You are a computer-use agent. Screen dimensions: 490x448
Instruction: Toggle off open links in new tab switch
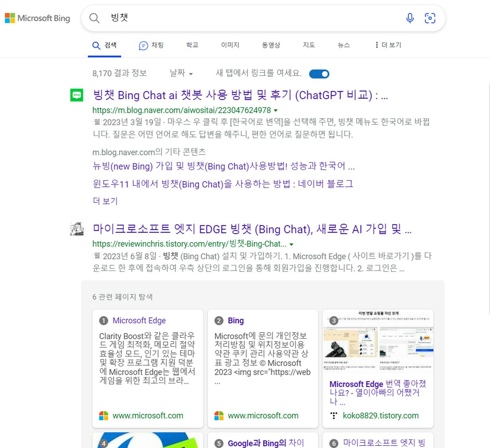coord(319,74)
